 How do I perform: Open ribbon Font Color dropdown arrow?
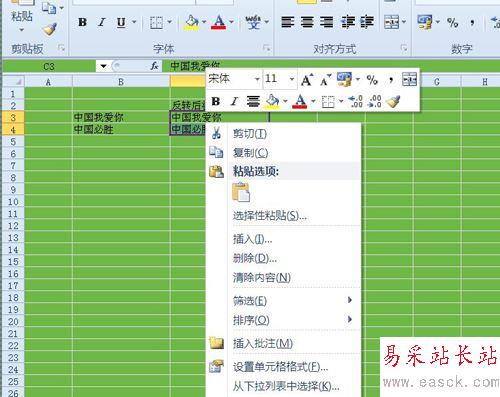tap(231, 22)
